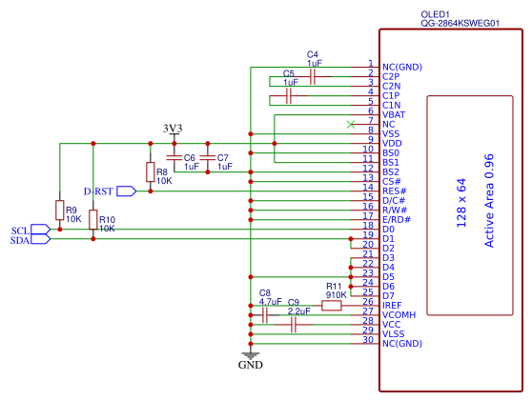532x401 pixels.
Task: Click the R/W# pin label
Action: [395, 211]
